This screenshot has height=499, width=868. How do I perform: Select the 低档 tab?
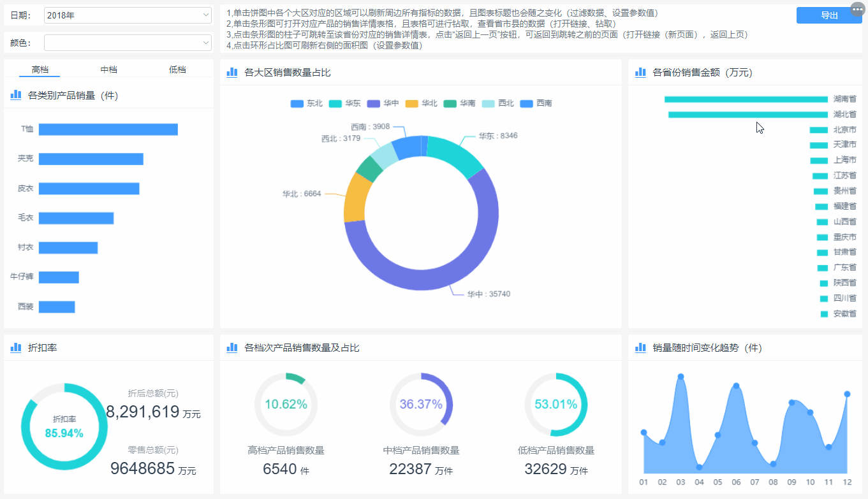177,69
